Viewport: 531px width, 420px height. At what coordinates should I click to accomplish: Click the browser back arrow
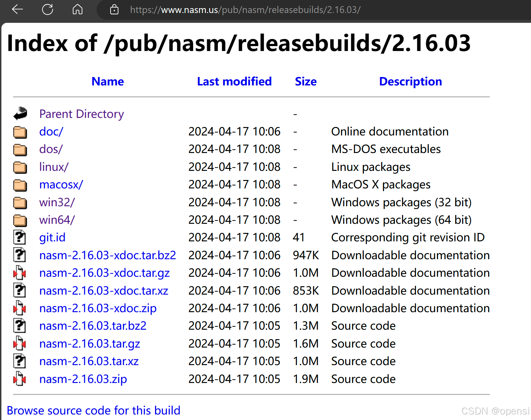coord(18,9)
